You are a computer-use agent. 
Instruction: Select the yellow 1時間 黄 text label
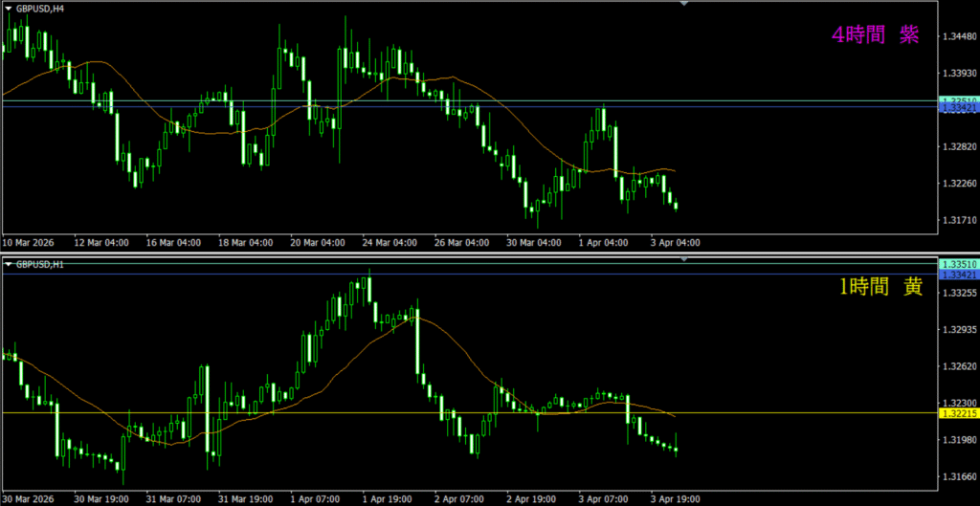coord(880,286)
